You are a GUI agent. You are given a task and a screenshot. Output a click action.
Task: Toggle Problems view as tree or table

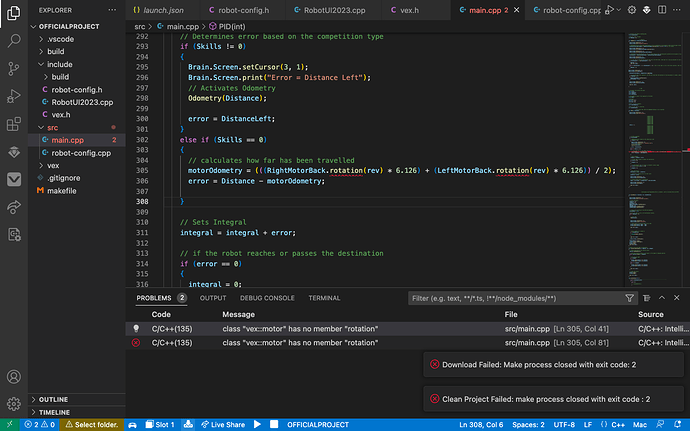(x=646, y=298)
